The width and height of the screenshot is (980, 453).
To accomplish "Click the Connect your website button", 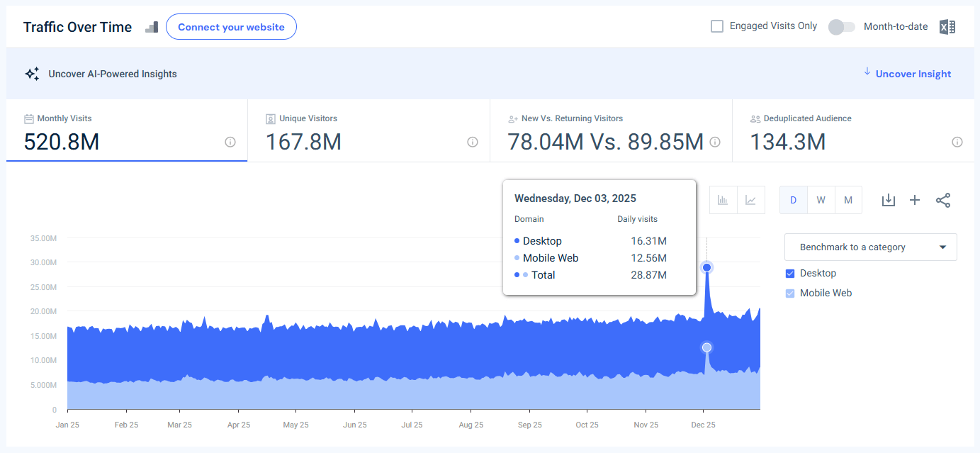I will click(231, 26).
